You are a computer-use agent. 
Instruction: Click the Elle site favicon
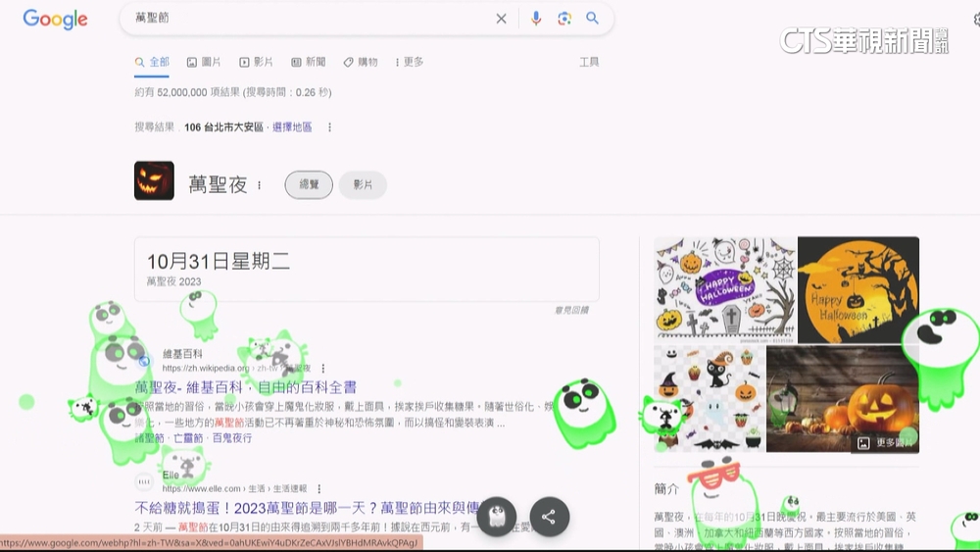tap(144, 481)
